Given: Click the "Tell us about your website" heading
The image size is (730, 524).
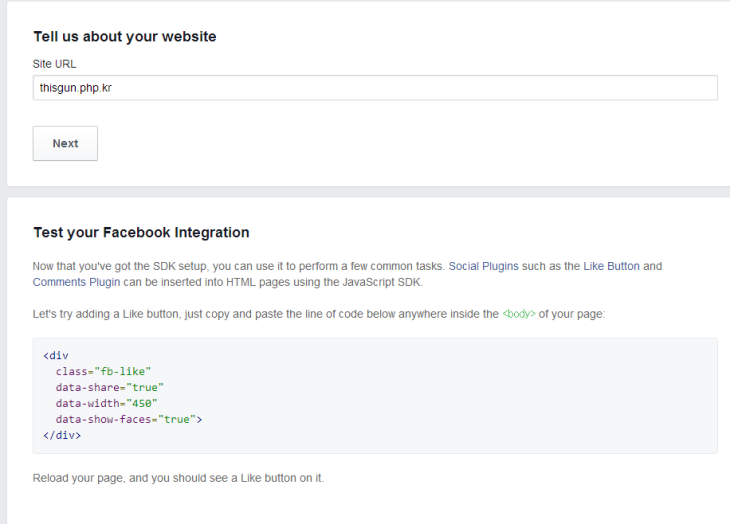Looking at the screenshot, I should 124,37.
